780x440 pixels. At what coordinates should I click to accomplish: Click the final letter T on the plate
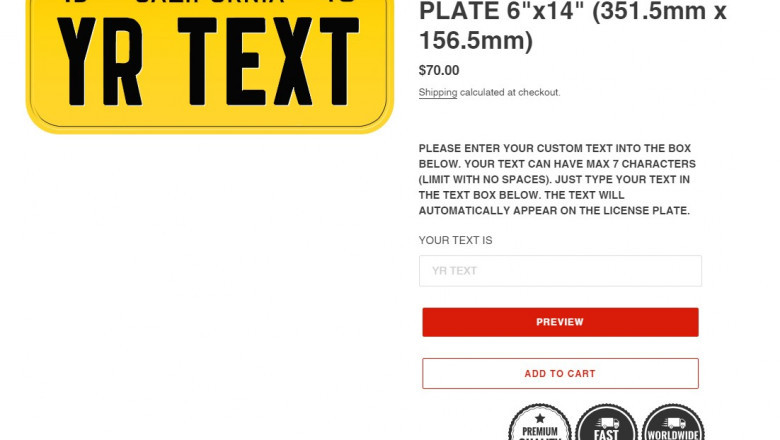tap(339, 61)
